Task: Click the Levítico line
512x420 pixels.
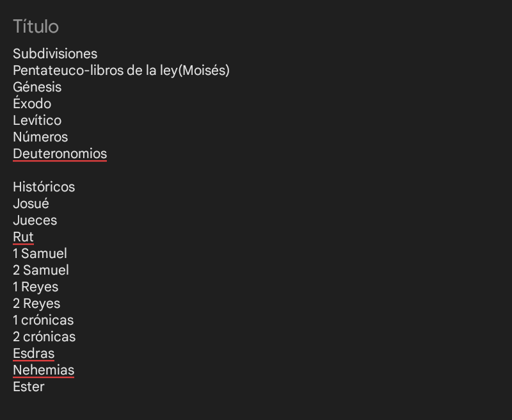Action: point(37,120)
